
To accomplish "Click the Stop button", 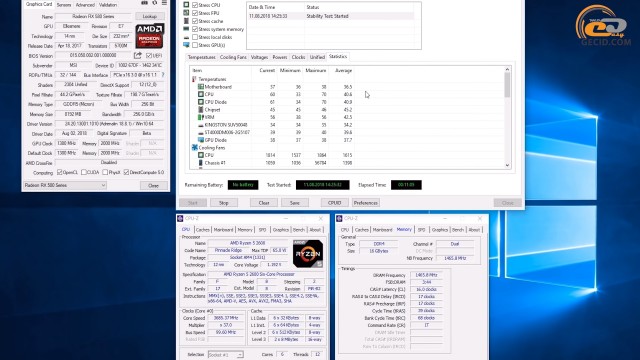I will pos(224,203).
